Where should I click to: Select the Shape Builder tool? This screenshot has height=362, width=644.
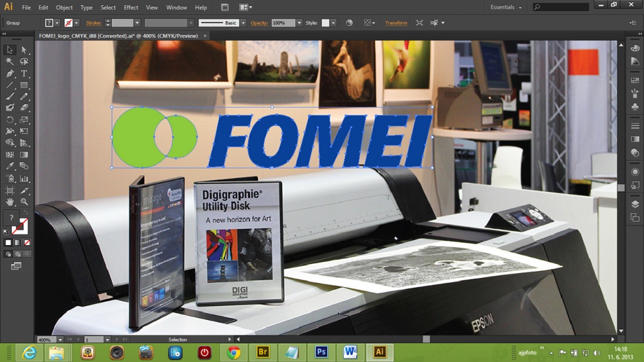[x=10, y=143]
